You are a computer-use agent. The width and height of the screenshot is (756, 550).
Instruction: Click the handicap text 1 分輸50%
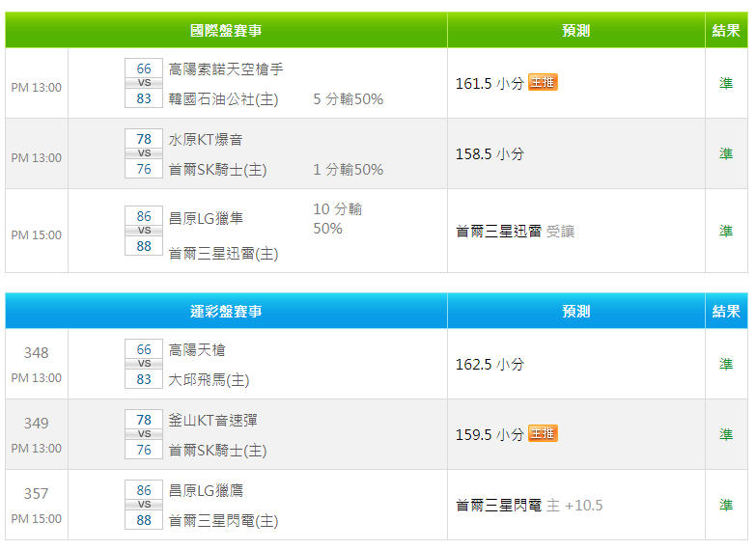(349, 170)
